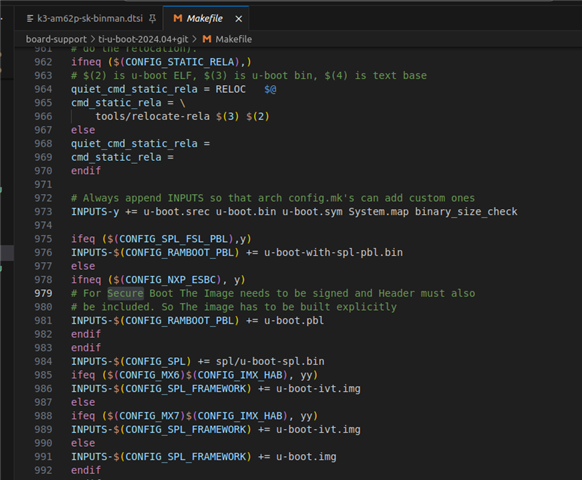Place cursor on highlighted word Secure
This screenshot has height=480, width=582.
tap(125, 293)
